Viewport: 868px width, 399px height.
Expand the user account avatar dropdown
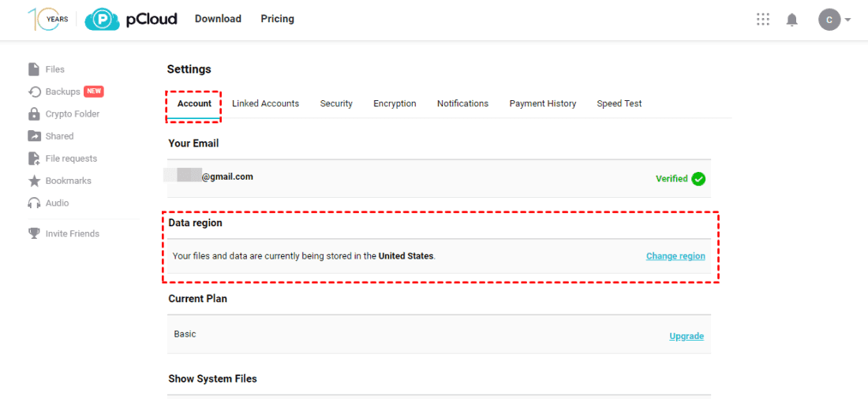tap(835, 20)
